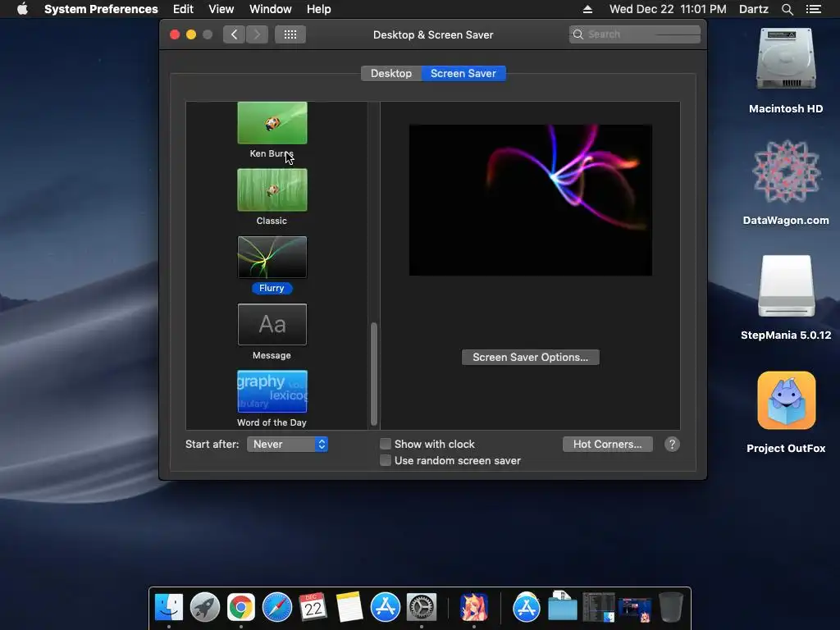Viewport: 840px width, 630px height.
Task: Click the Flurry preview image
Action: 531,200
